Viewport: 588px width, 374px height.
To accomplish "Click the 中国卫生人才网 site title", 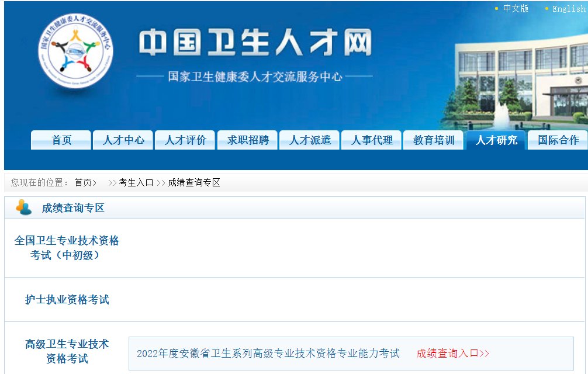I will (255, 42).
